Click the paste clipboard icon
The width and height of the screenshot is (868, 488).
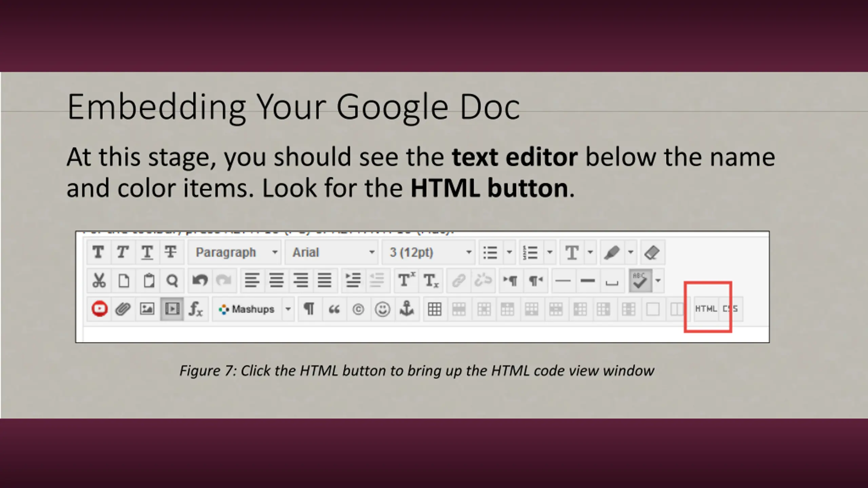click(149, 281)
